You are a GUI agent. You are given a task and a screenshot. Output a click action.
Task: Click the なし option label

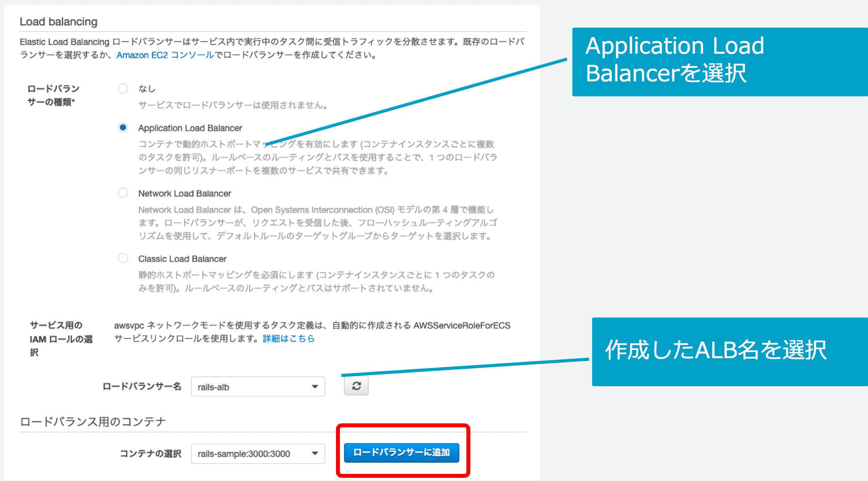(x=147, y=89)
